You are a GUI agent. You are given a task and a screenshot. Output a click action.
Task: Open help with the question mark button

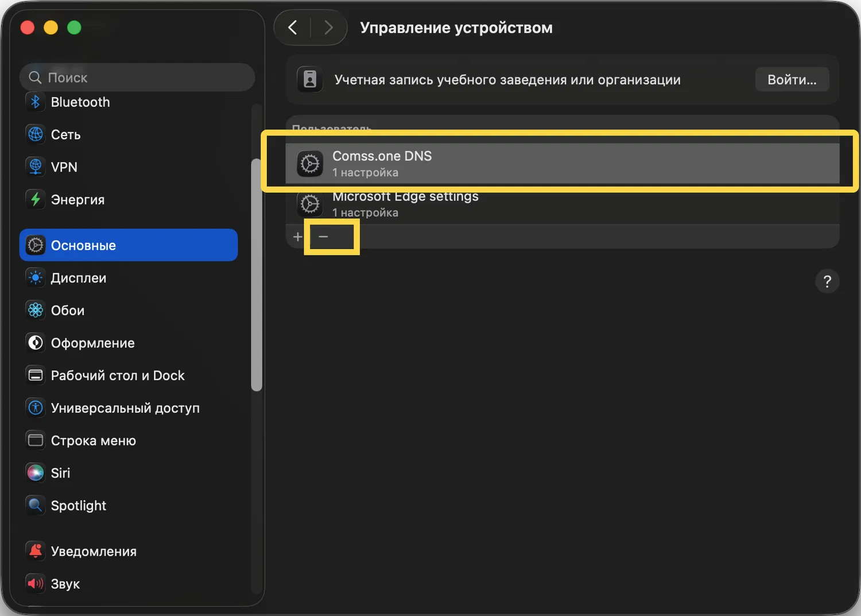tap(827, 281)
